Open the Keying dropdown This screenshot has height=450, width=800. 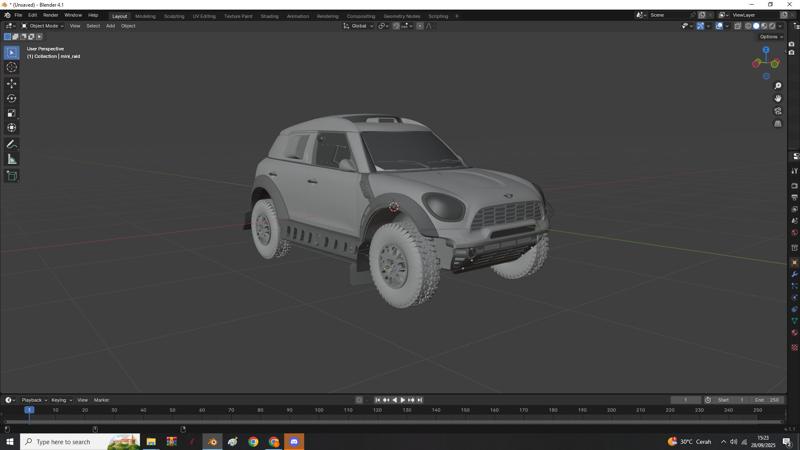[x=61, y=400]
